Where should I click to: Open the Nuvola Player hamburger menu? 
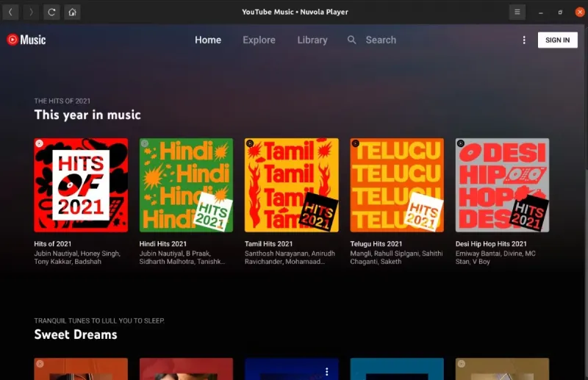tap(517, 12)
